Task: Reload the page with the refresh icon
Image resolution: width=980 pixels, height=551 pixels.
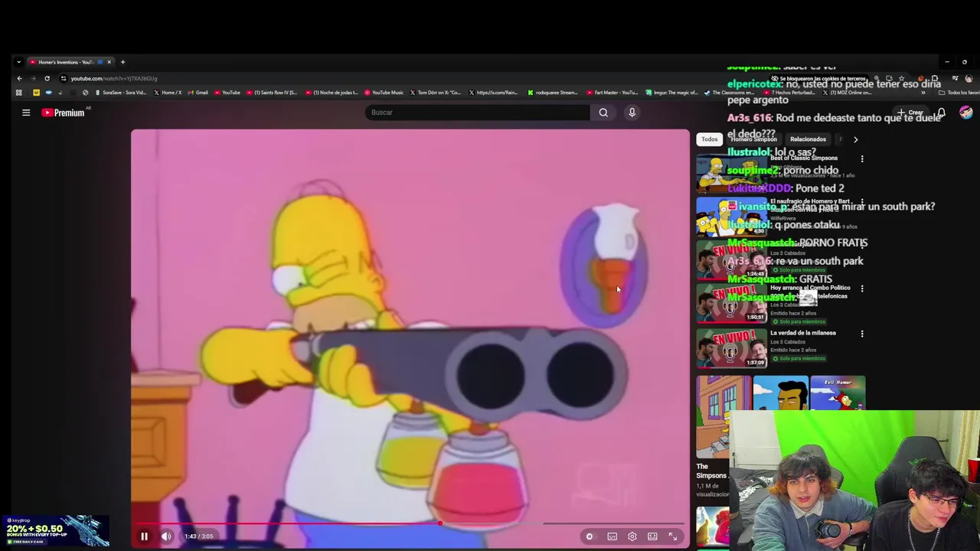Action: click(x=47, y=78)
